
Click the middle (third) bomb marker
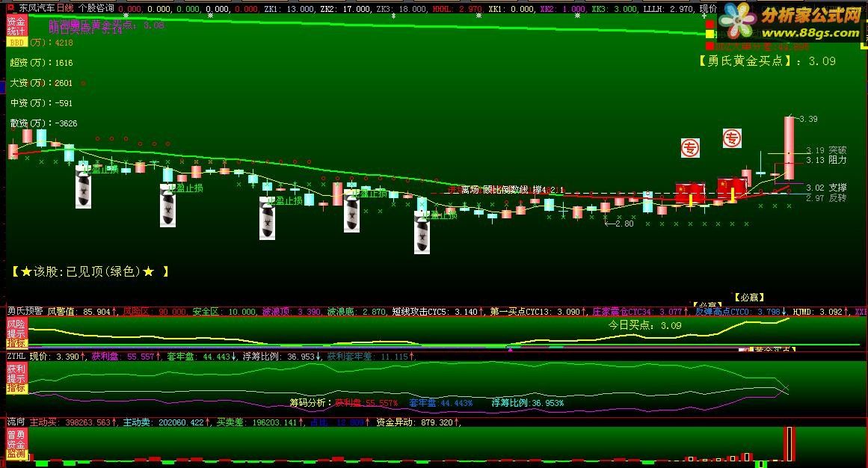coord(267,218)
